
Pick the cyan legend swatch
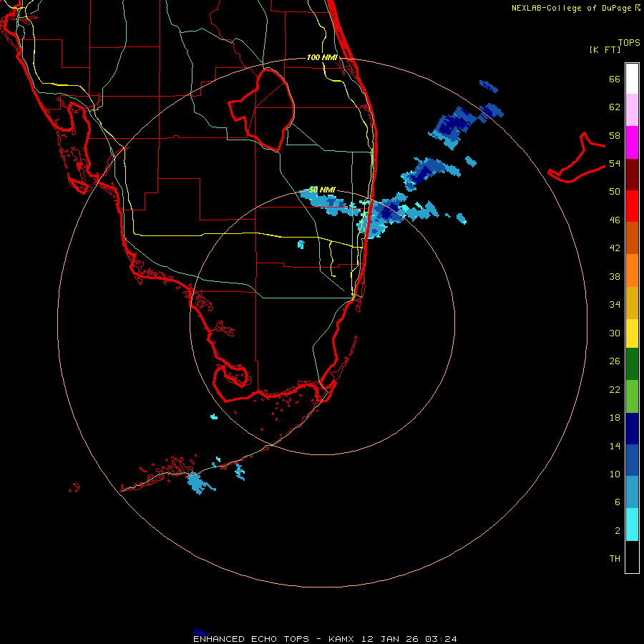click(x=632, y=525)
